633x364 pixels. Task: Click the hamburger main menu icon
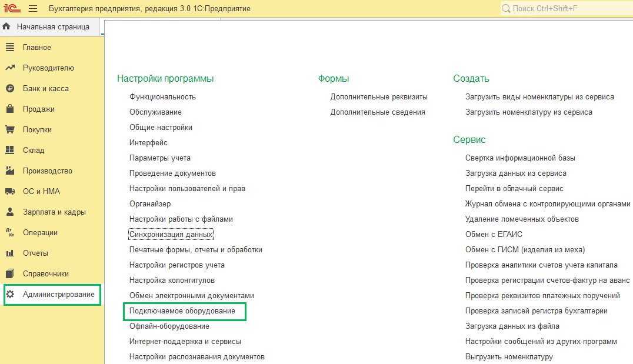[33, 9]
